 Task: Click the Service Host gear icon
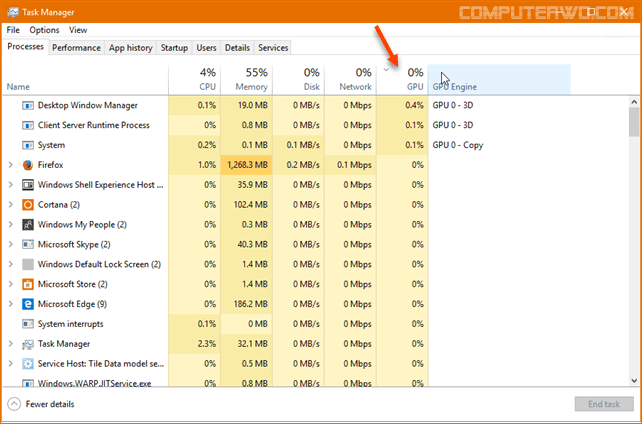coord(27,364)
